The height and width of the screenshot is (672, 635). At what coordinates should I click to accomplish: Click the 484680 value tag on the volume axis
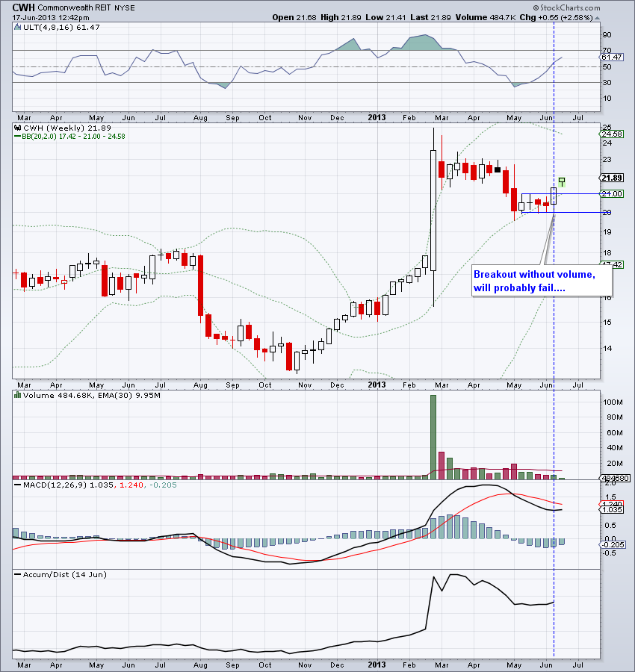615,479
